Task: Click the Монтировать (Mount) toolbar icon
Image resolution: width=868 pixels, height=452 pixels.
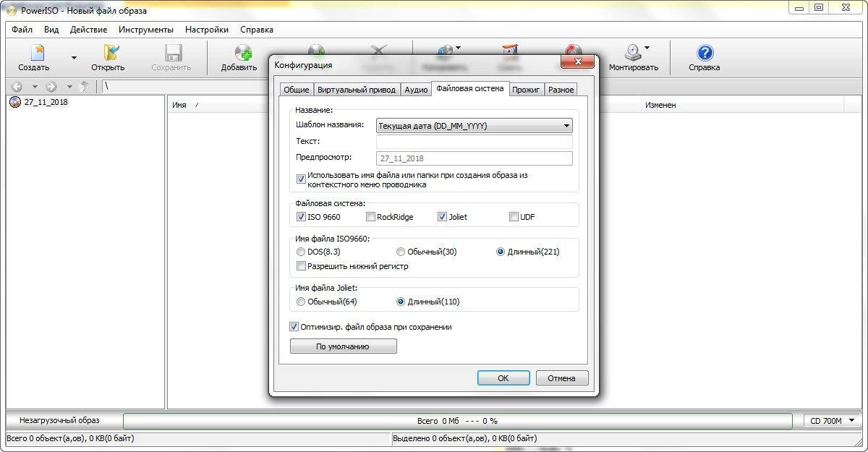Action: [634, 58]
